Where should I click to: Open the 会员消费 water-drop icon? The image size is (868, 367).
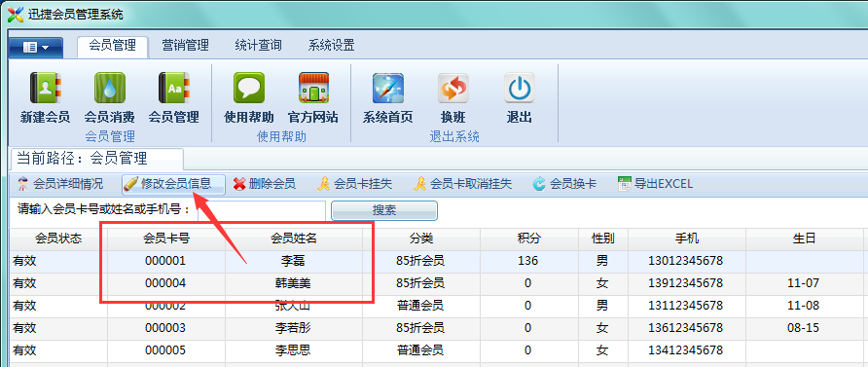110,98
